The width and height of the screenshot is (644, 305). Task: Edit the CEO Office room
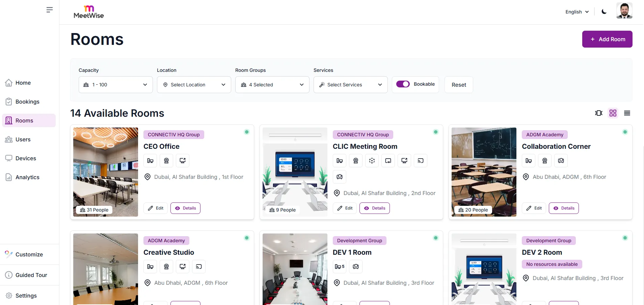tap(156, 208)
